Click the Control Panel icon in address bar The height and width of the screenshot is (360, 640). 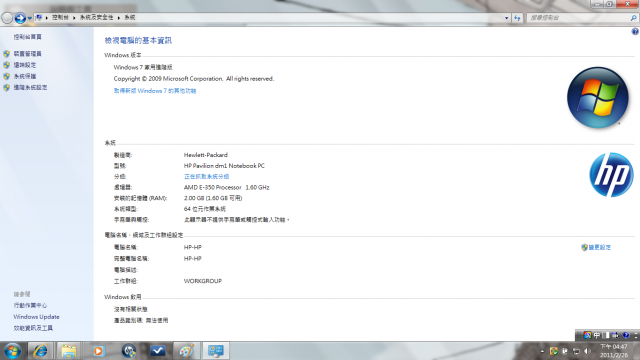click(x=39, y=18)
